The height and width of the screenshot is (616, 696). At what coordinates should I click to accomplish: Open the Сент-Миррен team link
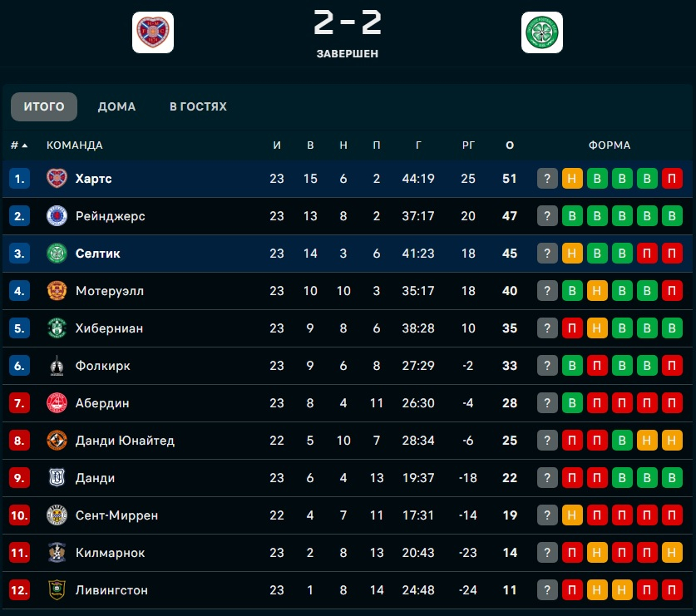(116, 515)
